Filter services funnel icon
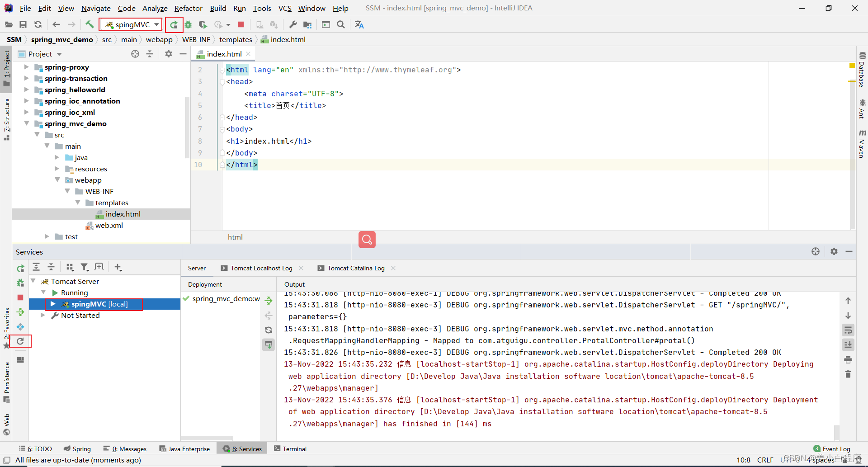This screenshot has height=467, width=868. 85,267
